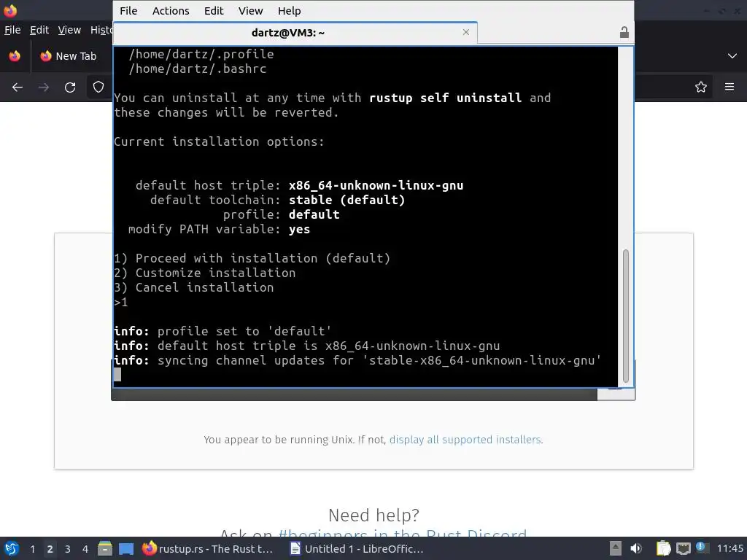
Task: Click '3) Cancel installation' line in terminal
Action: [194, 287]
